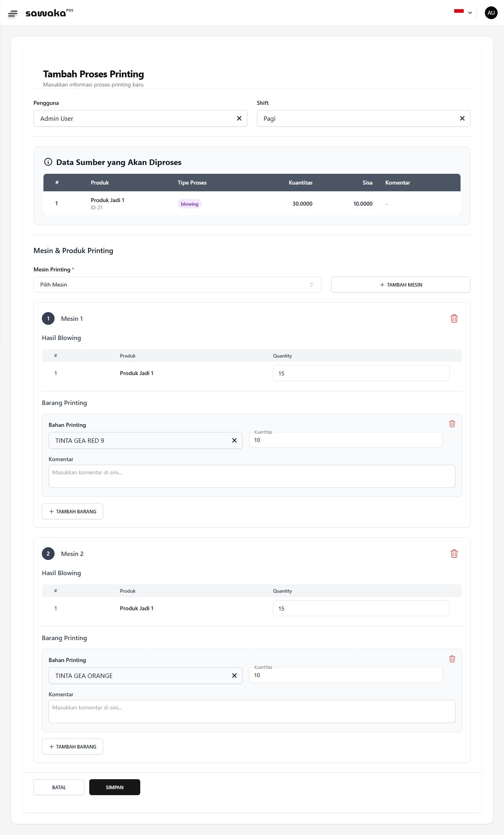Focus Mesin 1 Quantity field
This screenshot has width=504, height=835.
tap(361, 373)
